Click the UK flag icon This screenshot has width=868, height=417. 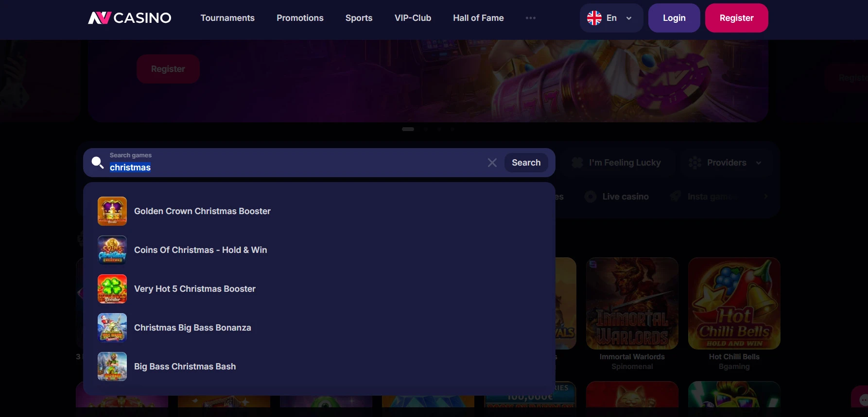pos(594,18)
